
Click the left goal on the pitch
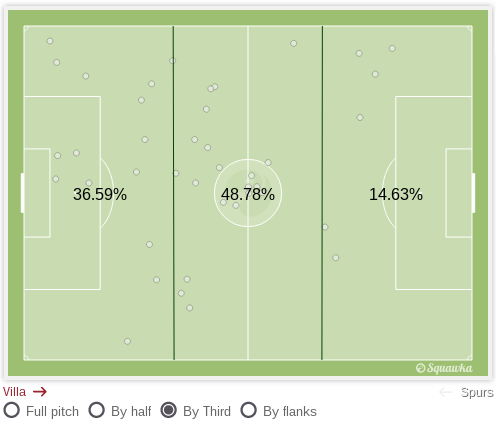(22, 193)
